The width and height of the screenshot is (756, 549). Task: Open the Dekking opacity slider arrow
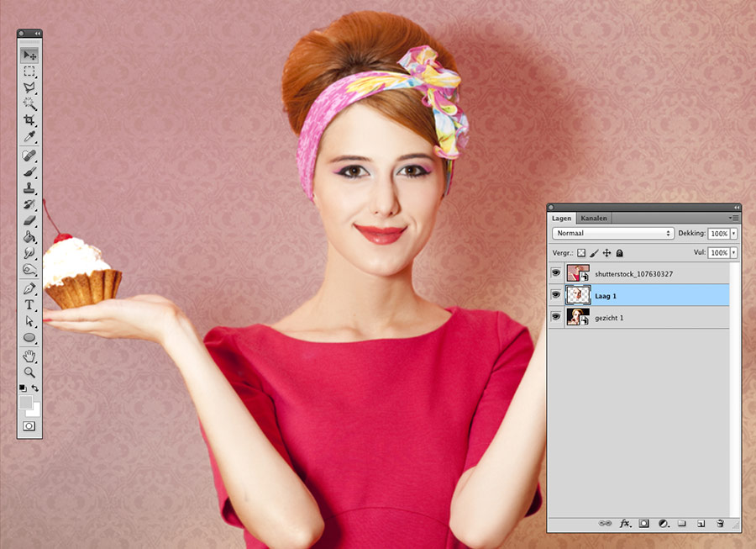pyautogui.click(x=734, y=234)
